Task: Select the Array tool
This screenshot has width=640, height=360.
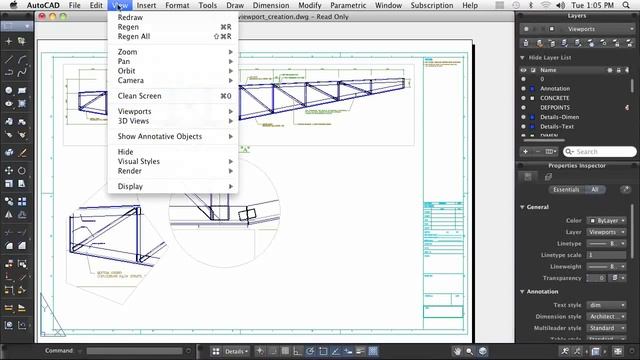Action: [x=22, y=202]
